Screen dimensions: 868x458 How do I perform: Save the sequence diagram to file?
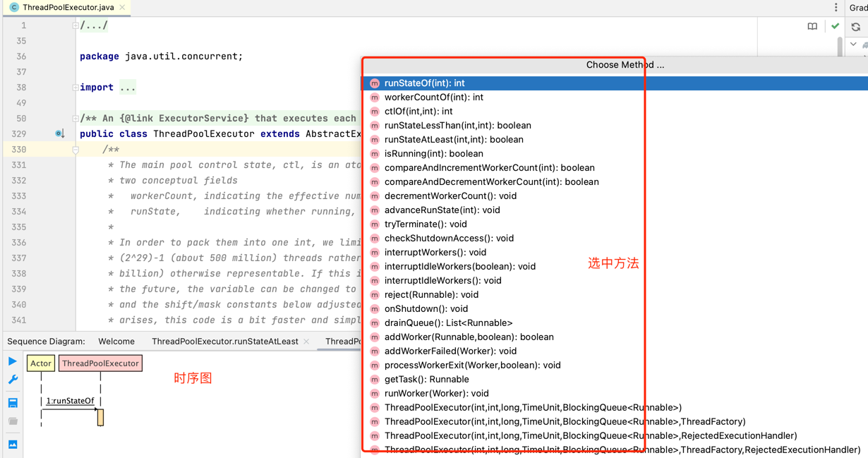pos(13,403)
